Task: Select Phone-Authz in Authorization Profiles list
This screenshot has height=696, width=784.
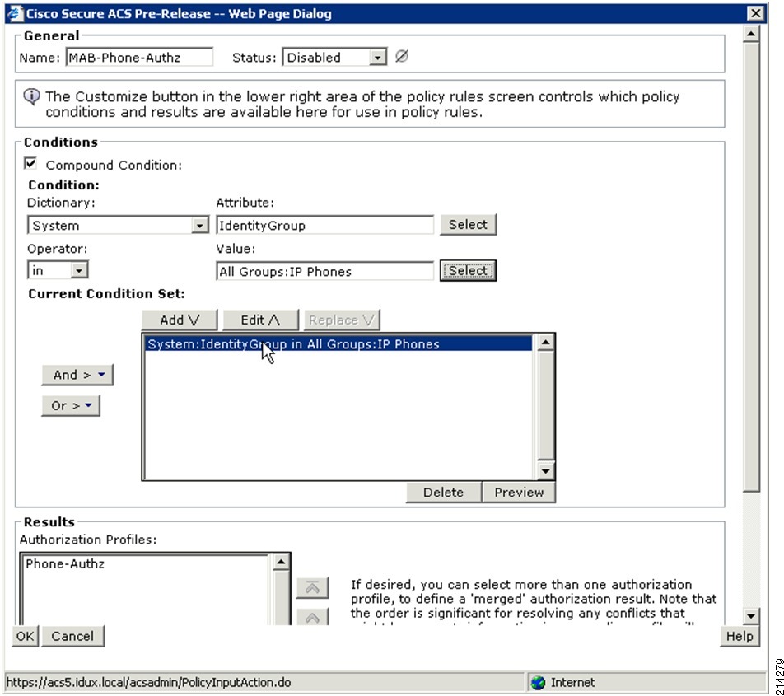Action: (65, 564)
